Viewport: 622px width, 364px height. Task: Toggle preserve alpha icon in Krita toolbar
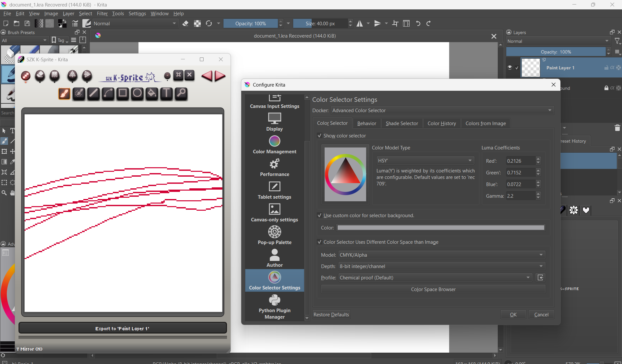coord(197,23)
